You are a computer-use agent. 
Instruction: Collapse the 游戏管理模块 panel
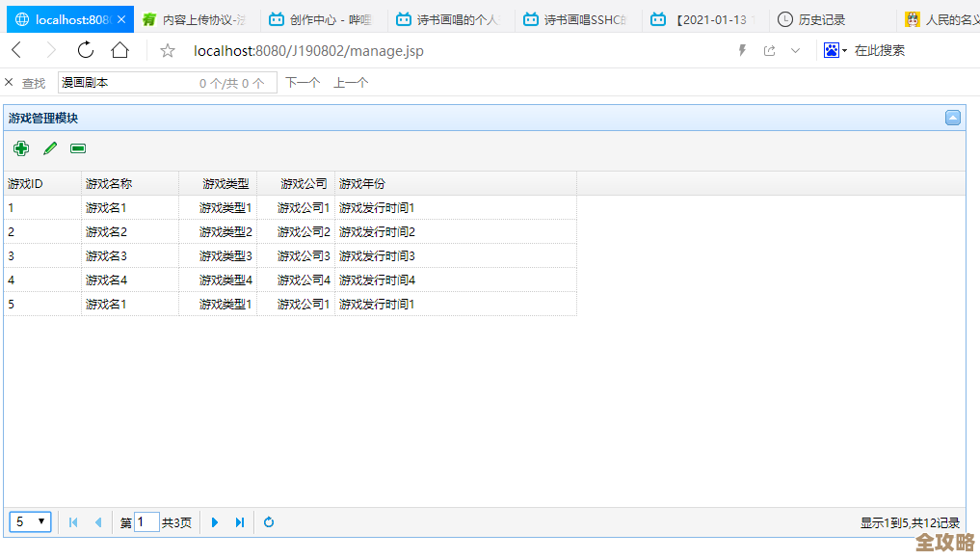pos(952,117)
